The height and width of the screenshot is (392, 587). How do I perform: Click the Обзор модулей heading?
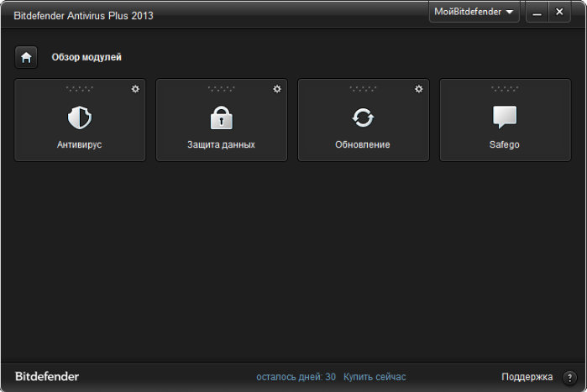pyautogui.click(x=86, y=57)
